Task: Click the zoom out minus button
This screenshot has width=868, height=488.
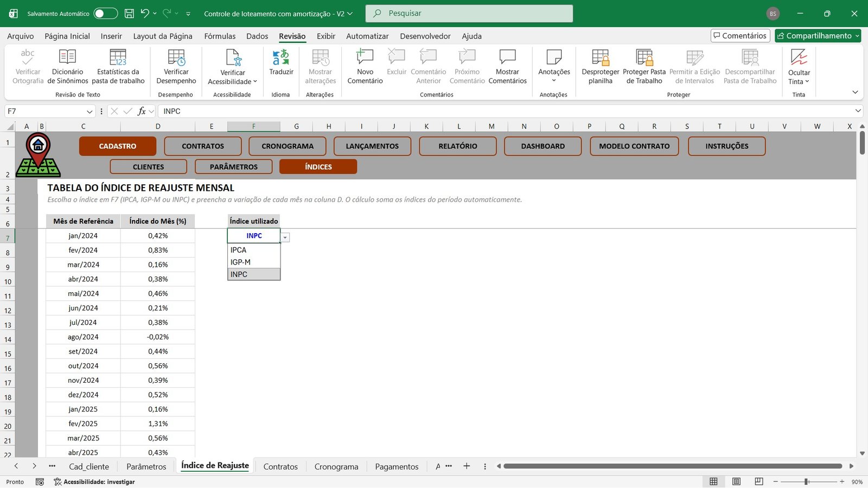Action: [776, 481]
